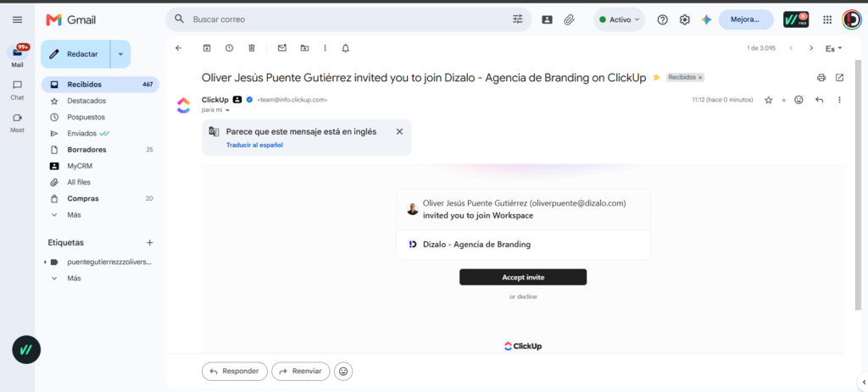The width and height of the screenshot is (868, 392).
Task: Dismiss the translation suggestion banner
Action: (399, 131)
